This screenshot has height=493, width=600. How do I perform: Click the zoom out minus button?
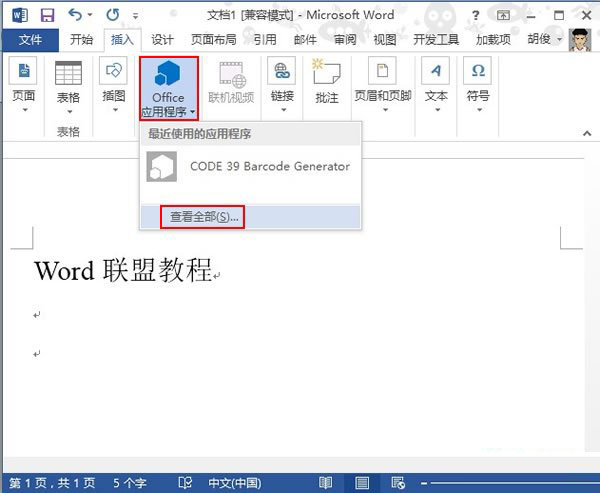pyautogui.click(x=424, y=483)
